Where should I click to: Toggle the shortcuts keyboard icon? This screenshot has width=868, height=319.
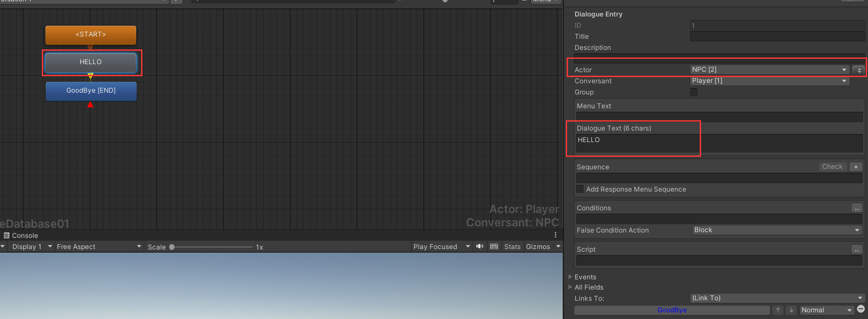[494, 246]
